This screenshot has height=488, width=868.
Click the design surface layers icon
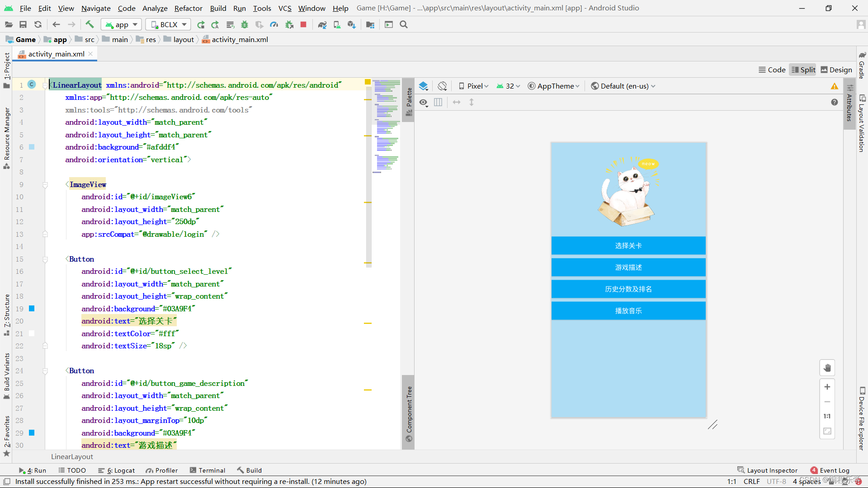point(423,86)
